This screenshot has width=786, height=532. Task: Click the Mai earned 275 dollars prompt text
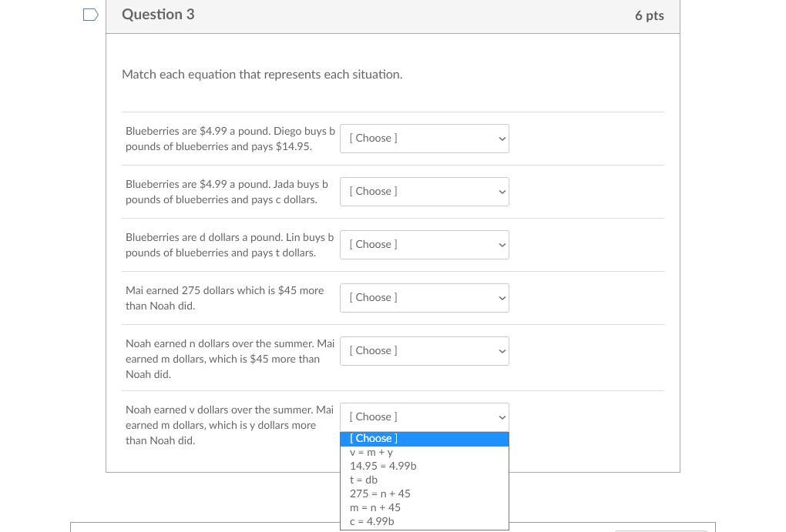click(224, 298)
